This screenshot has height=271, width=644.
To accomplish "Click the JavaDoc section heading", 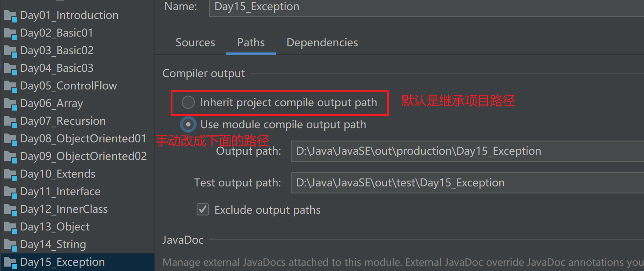I will coord(183,240).
